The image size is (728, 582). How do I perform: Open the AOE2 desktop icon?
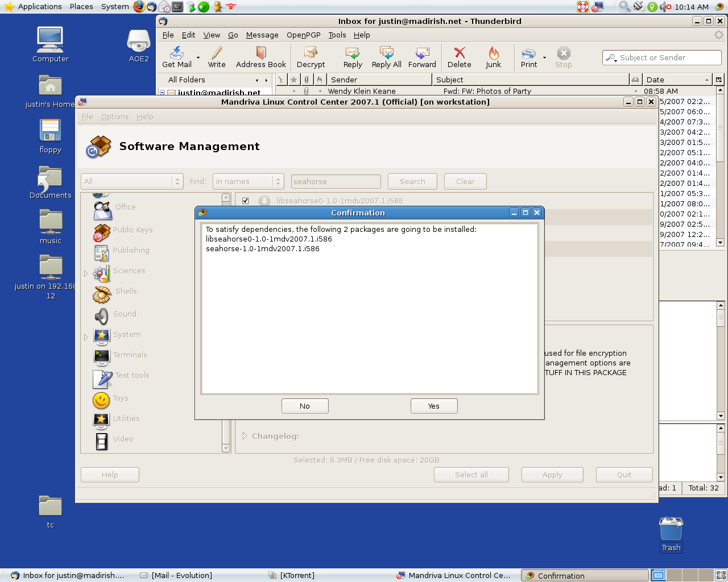click(139, 44)
